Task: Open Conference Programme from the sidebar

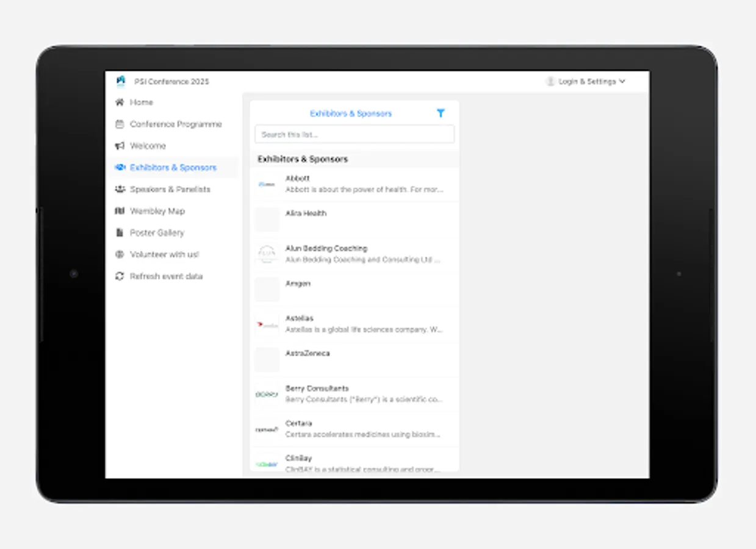Action: pos(176,124)
